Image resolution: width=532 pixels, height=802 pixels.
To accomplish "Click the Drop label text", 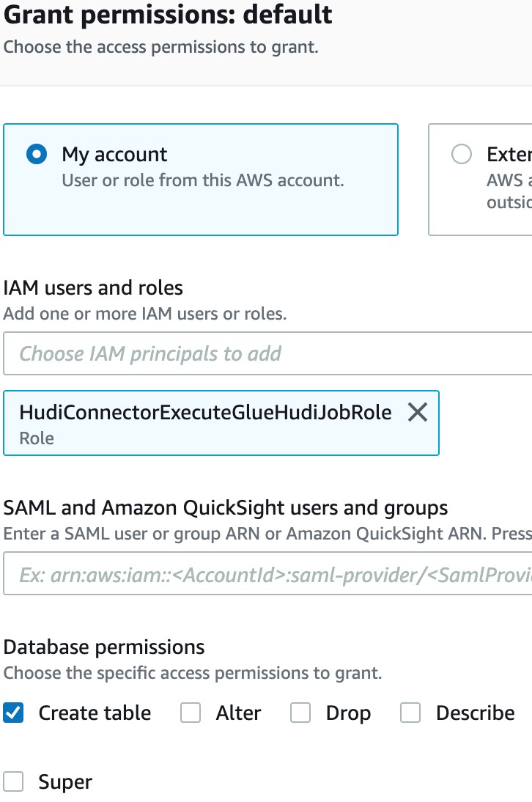I will pyautogui.click(x=348, y=713).
